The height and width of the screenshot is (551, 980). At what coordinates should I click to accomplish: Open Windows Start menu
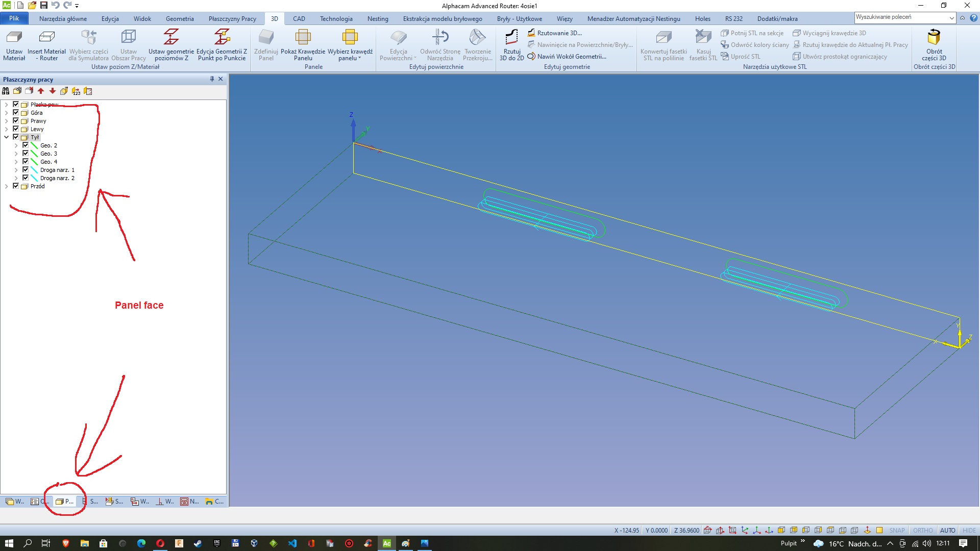[9, 543]
